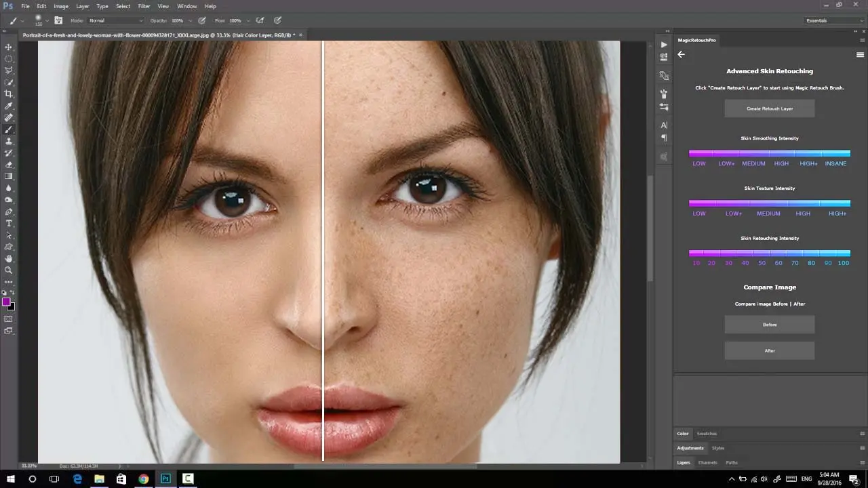Open the Essentials workspace dropdown
868x488 pixels.
coord(834,20)
